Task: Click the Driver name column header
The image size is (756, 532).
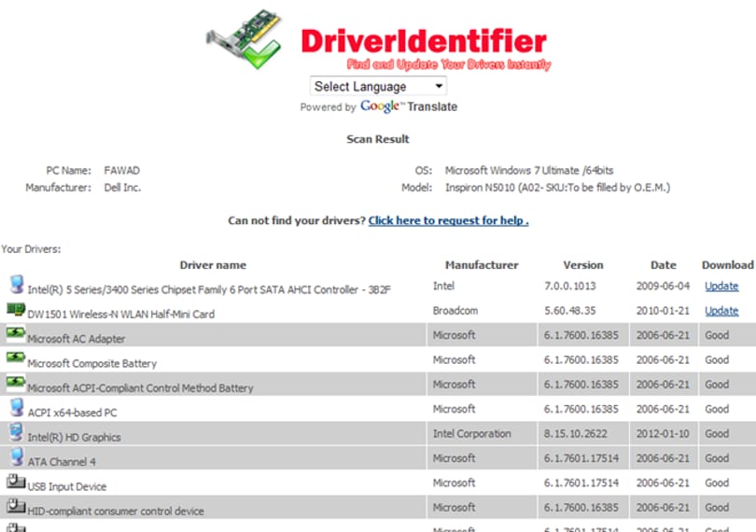Action: click(x=213, y=265)
